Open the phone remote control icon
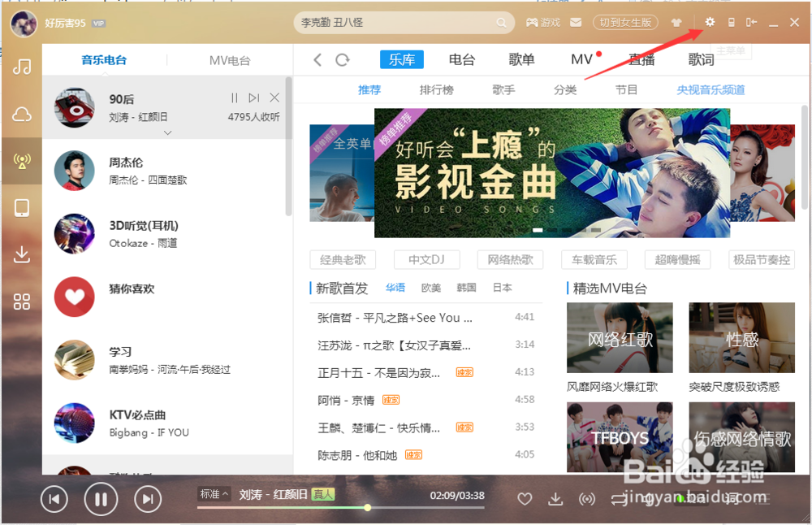Viewport: 812px width, 525px height. 732,22
